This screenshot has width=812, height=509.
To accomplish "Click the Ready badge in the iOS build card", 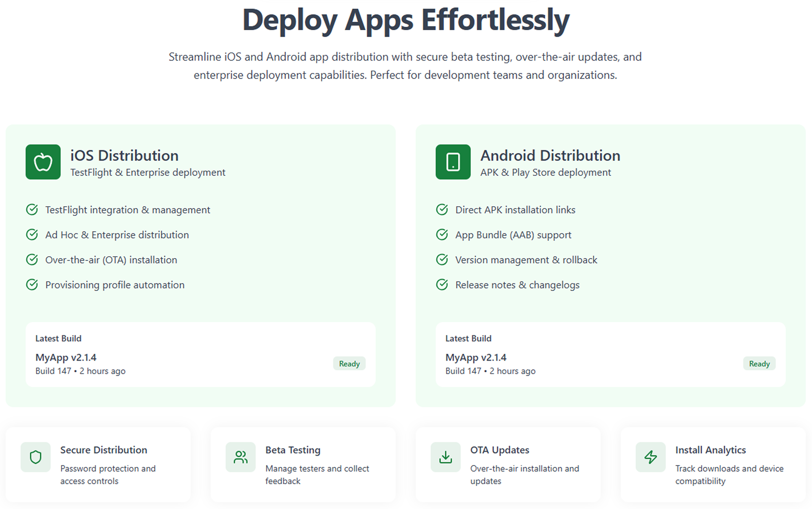I will pyautogui.click(x=349, y=364).
